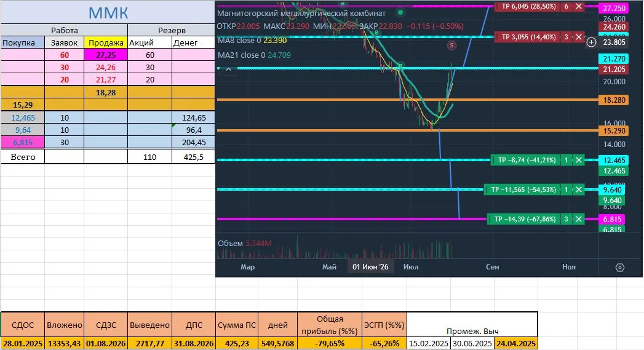The width and height of the screenshot is (644, 350).
Task: Select the -65,26% ЭСГП cell
Action: [384, 343]
